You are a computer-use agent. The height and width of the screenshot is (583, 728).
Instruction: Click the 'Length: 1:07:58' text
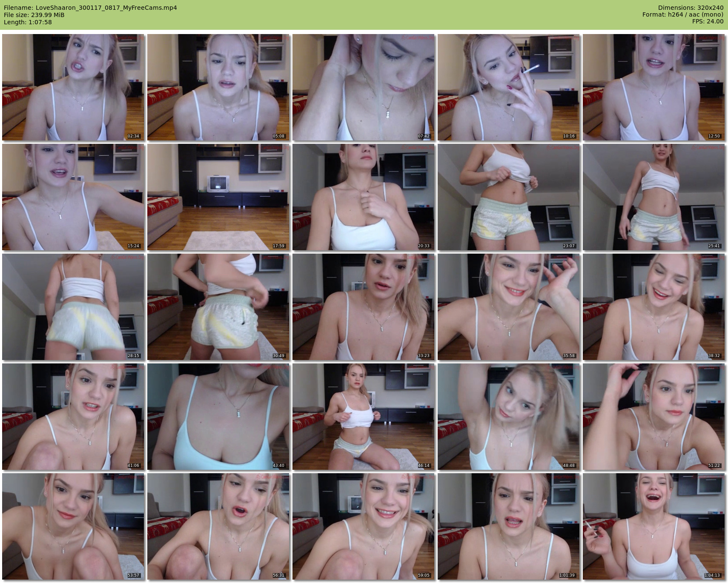click(28, 22)
